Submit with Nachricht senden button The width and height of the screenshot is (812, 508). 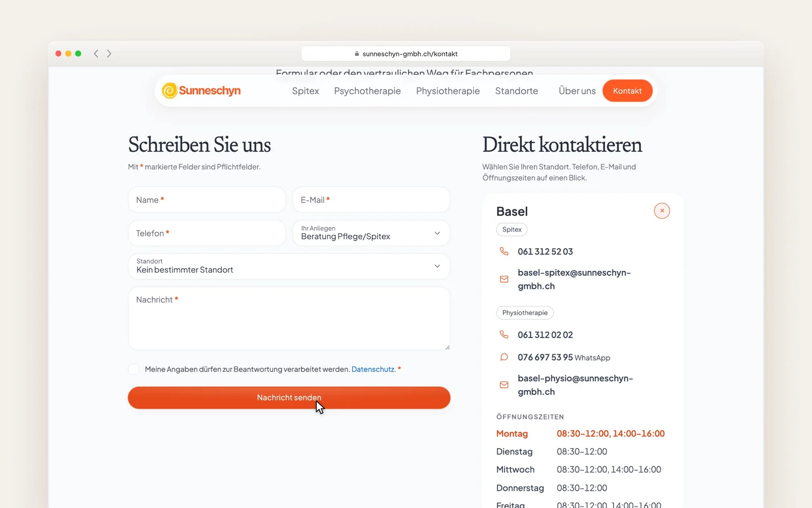pos(289,398)
